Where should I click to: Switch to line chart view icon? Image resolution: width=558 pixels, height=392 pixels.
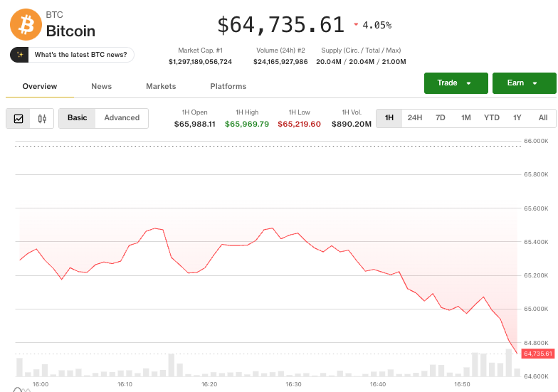point(19,118)
